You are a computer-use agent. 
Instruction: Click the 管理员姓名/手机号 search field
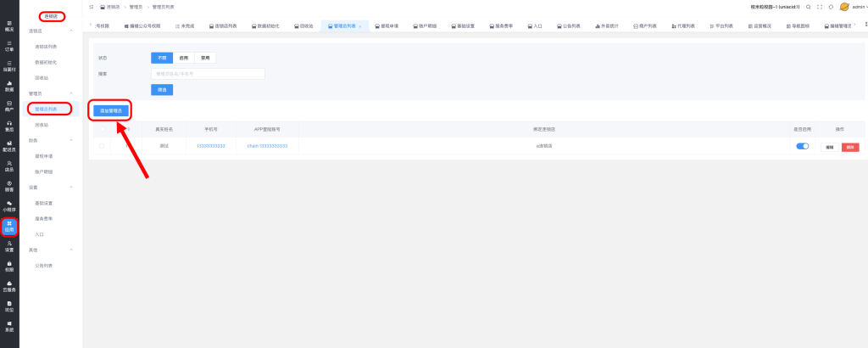coord(208,74)
